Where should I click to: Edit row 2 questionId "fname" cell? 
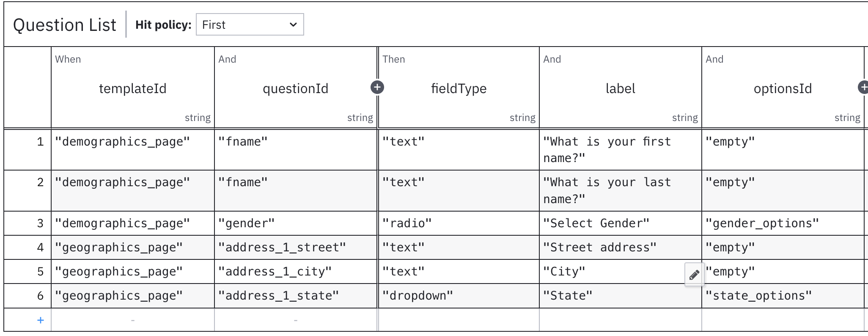click(x=296, y=190)
